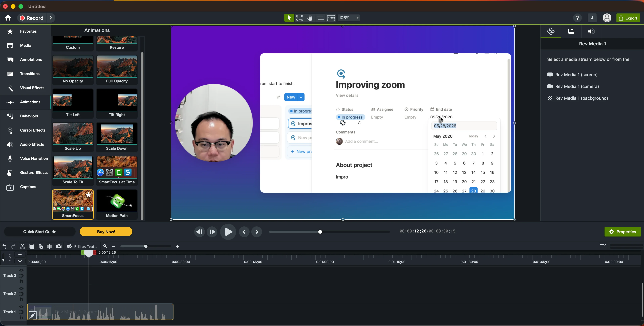This screenshot has width=644, height=326.
Task: Open the Annotations tab
Action: 26,60
